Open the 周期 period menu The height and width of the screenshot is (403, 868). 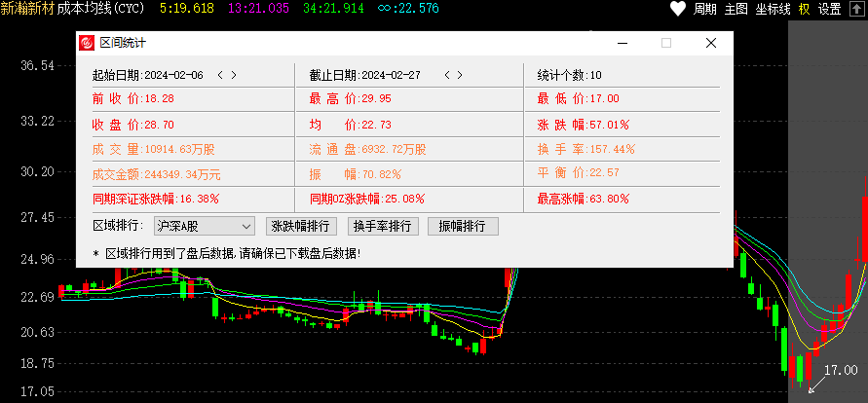(x=704, y=9)
